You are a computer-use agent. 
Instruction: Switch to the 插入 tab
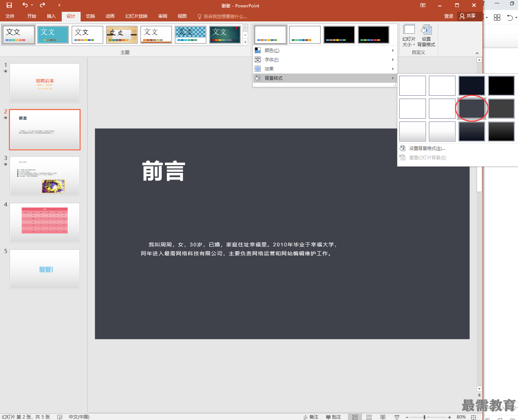click(x=51, y=16)
